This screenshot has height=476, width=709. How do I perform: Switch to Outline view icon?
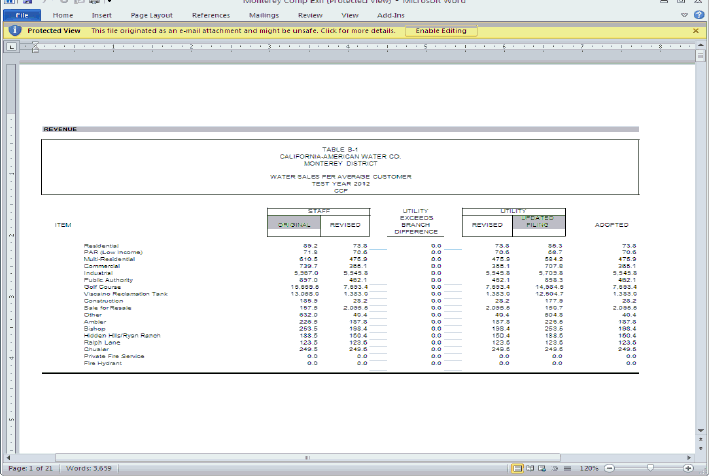[x=554, y=468]
